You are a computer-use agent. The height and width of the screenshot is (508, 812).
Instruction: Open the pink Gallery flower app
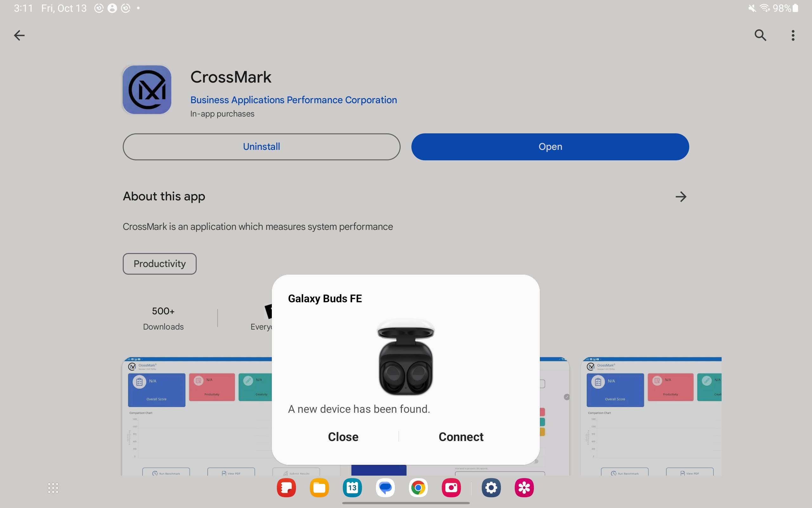[524, 487]
